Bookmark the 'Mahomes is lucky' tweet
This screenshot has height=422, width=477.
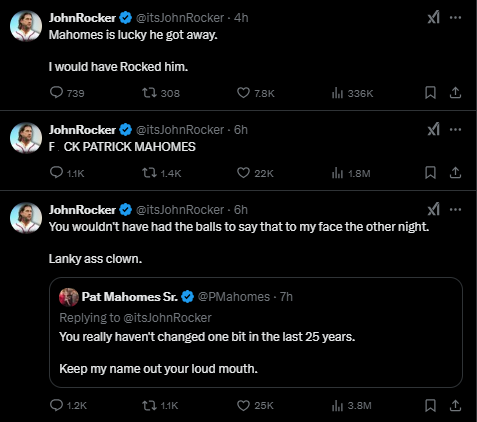click(x=430, y=93)
